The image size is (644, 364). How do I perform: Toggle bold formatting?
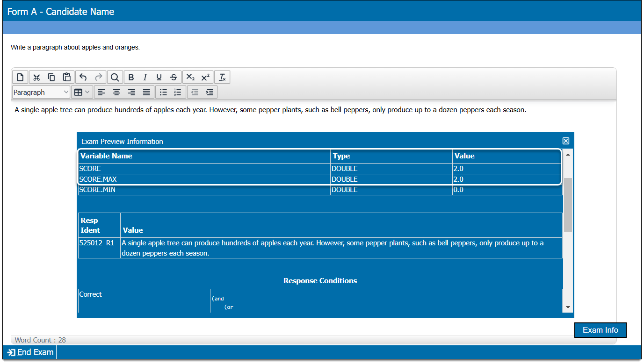coord(131,77)
